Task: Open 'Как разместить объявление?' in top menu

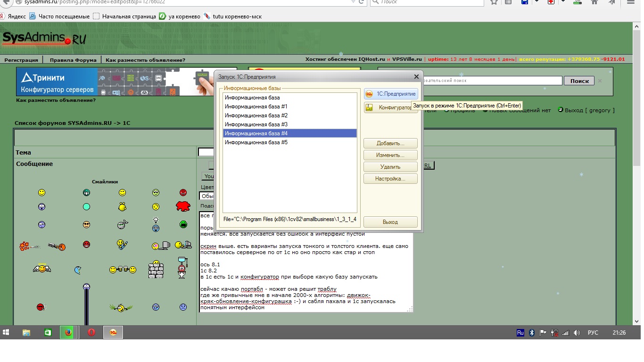Action: click(x=145, y=60)
